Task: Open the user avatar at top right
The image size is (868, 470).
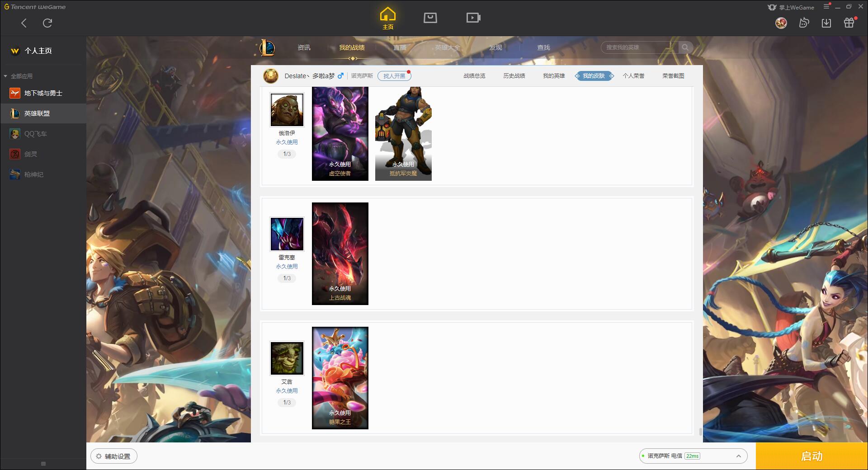Action: point(781,23)
